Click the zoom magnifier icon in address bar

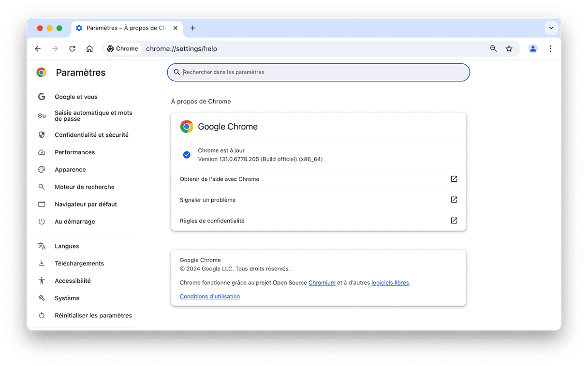pos(493,49)
